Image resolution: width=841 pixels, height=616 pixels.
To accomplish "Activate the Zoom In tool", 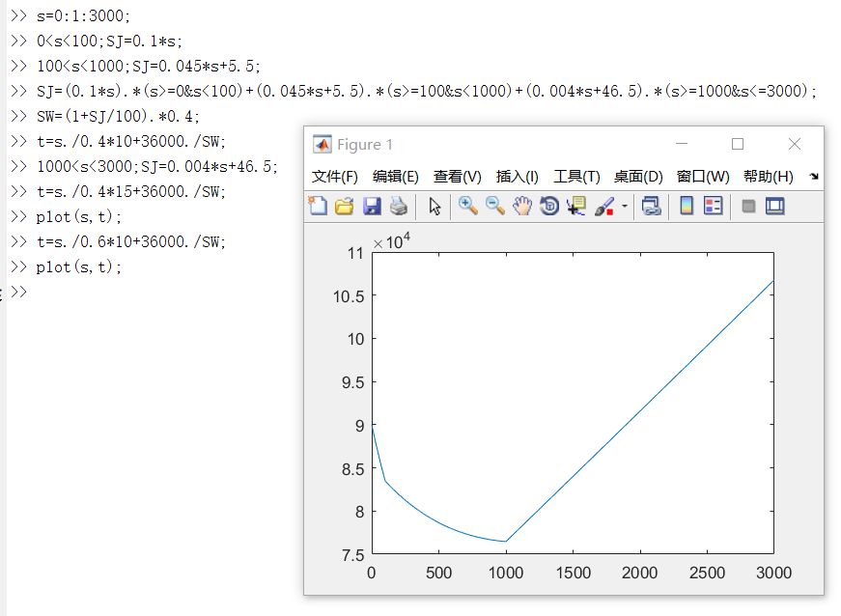I will (x=468, y=206).
